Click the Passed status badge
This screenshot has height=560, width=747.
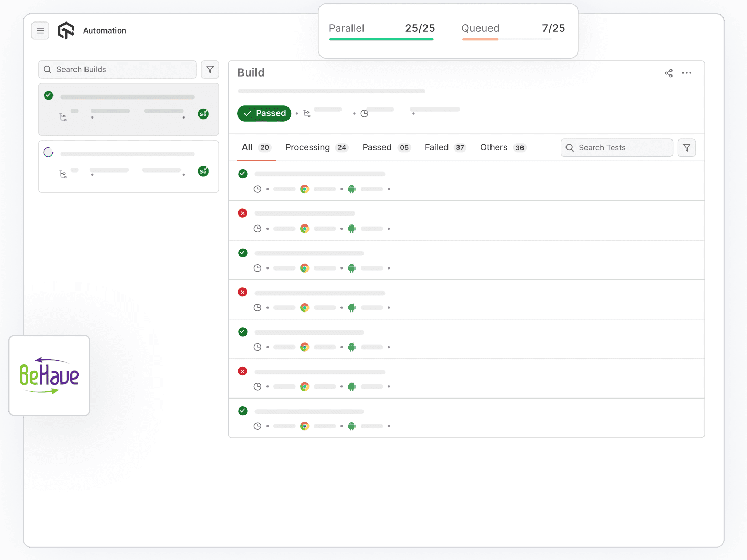pos(264,113)
